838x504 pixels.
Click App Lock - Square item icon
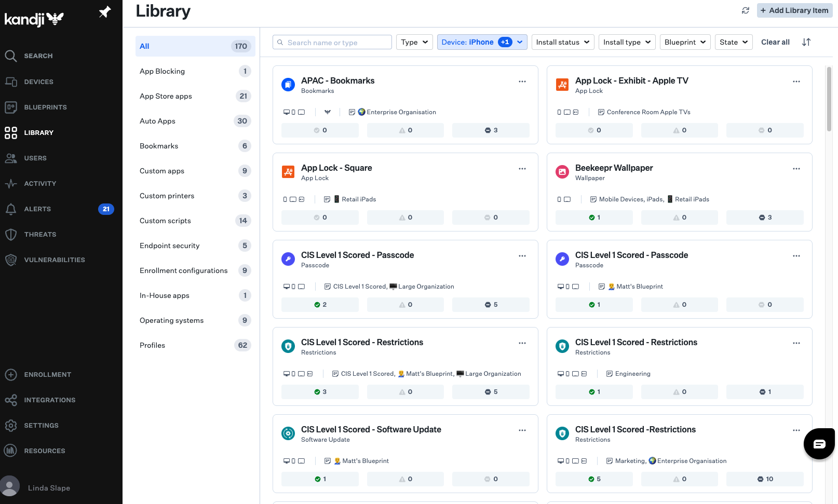(288, 171)
